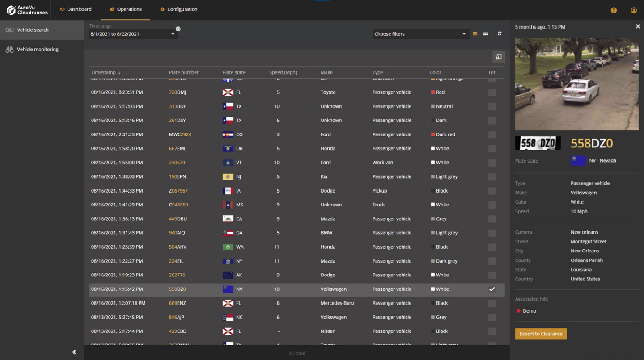Viewport: 644px width, 360px height.
Task: Tick the Hit checkbox for plate 669ENZ
Action: pyautogui.click(x=492, y=303)
